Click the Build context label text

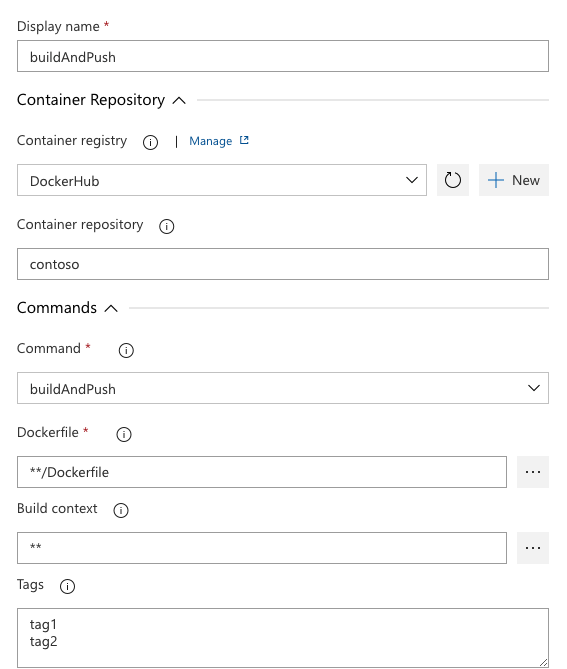tap(57, 508)
